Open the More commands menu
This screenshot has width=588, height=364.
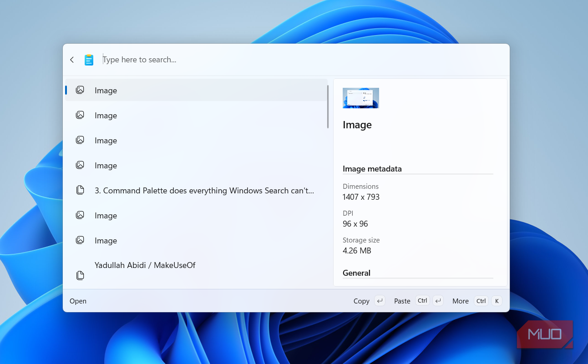477,301
